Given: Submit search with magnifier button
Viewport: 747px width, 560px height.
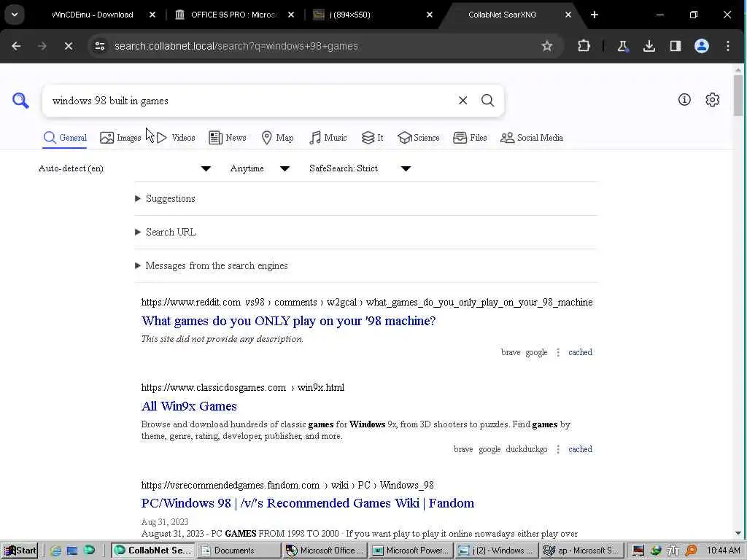Looking at the screenshot, I should 487,101.
